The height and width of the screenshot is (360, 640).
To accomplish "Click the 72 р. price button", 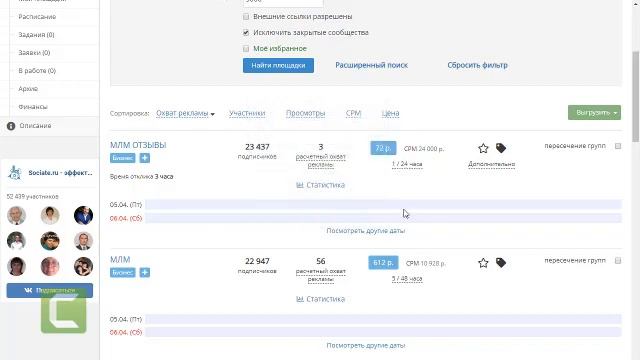I will coord(383,148).
